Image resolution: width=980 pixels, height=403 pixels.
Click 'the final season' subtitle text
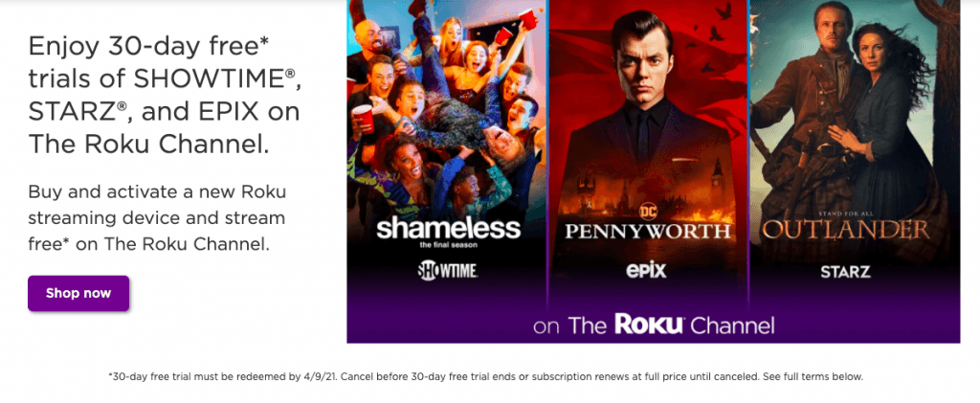(448, 246)
